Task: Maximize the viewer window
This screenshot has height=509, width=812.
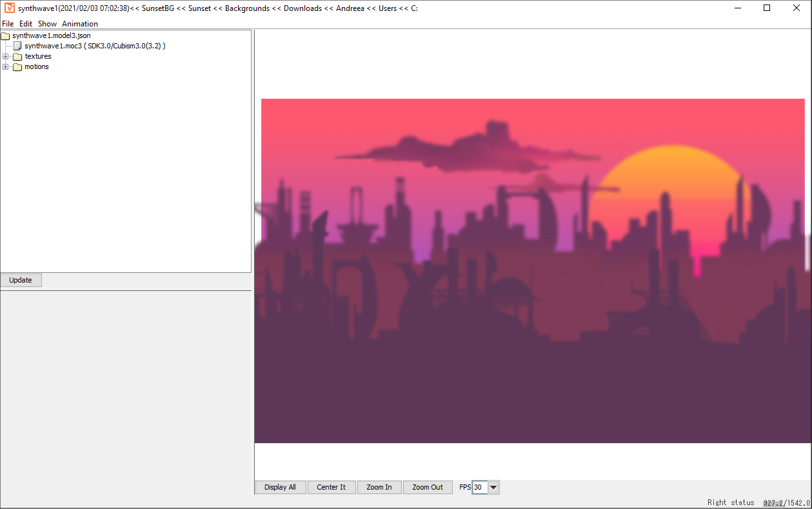Action: coord(767,8)
